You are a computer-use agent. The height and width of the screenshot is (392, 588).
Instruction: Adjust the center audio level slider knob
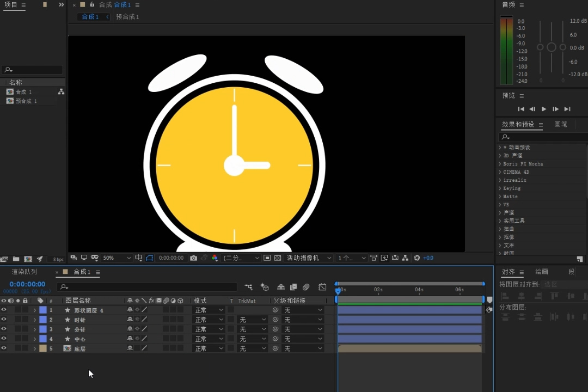tap(551, 47)
